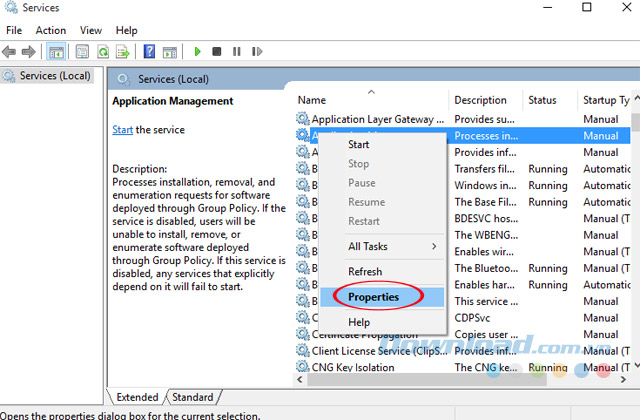Open the blue Help toolbar icon
The height and width of the screenshot is (420, 640).
[149, 51]
